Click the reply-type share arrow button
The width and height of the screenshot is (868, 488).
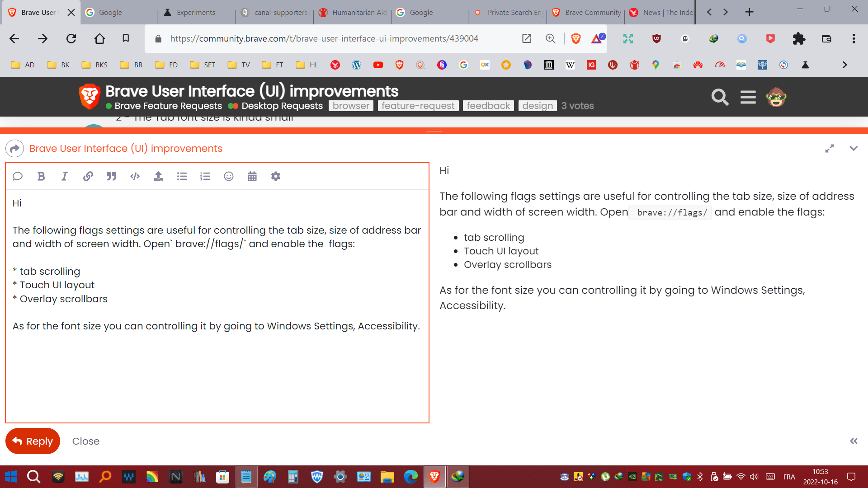[15, 148]
